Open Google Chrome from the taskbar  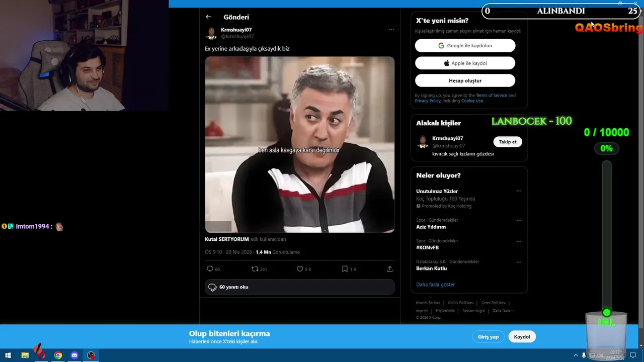pos(58,355)
